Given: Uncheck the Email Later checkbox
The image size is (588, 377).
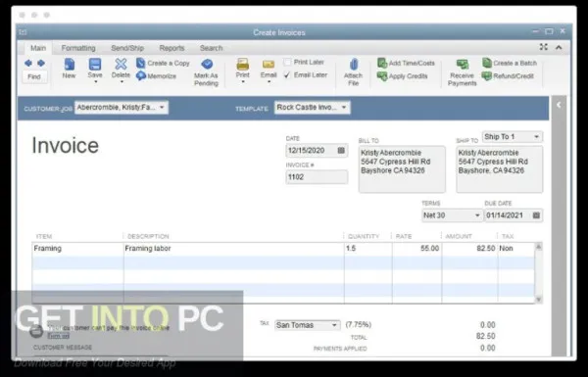Looking at the screenshot, I should click(x=287, y=75).
